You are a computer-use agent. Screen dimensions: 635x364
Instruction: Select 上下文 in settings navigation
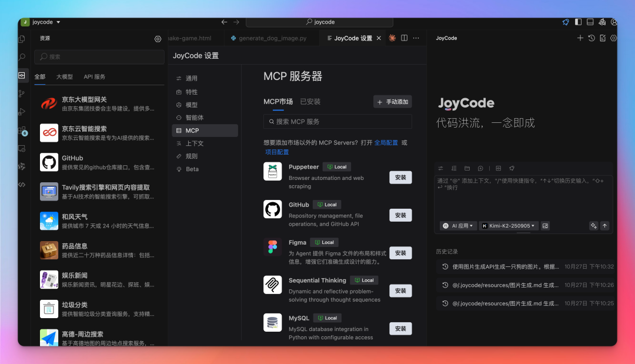tap(205, 143)
